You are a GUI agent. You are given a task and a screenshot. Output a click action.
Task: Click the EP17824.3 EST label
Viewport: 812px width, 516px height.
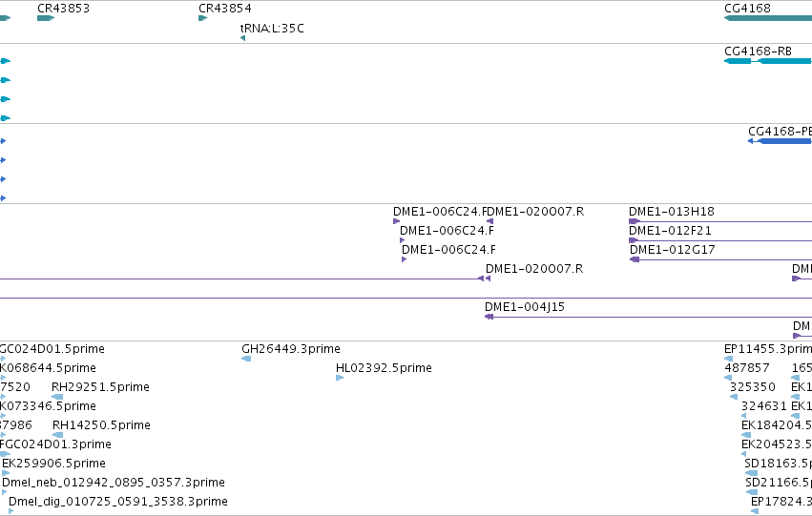point(781,502)
